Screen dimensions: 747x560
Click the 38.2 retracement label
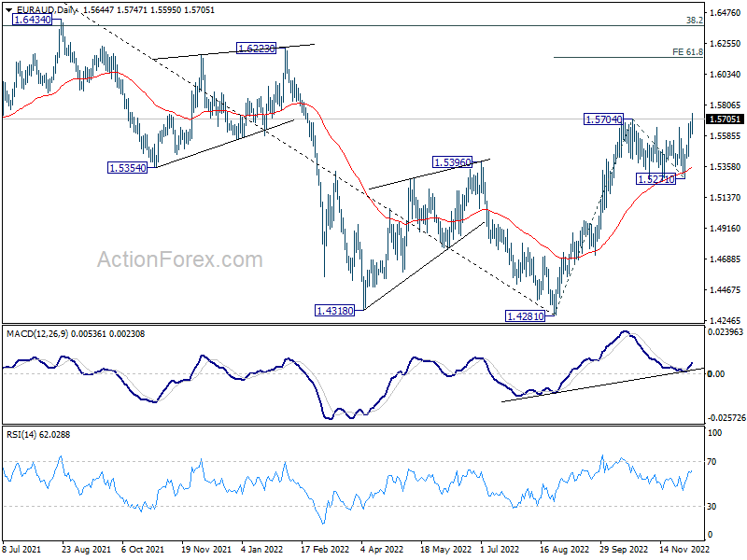695,20
